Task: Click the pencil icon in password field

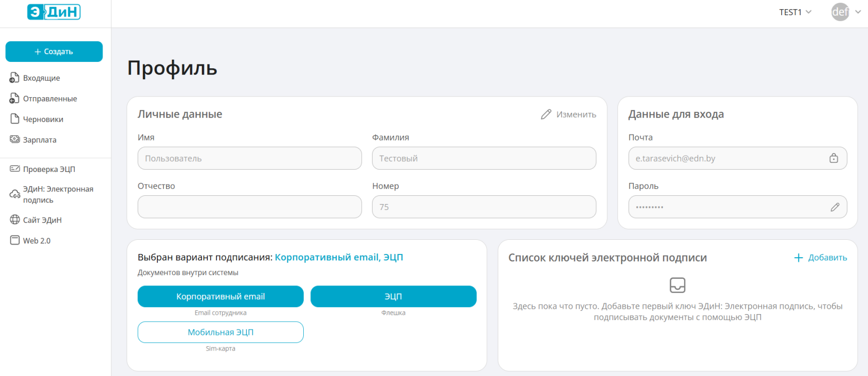Action: (x=835, y=207)
